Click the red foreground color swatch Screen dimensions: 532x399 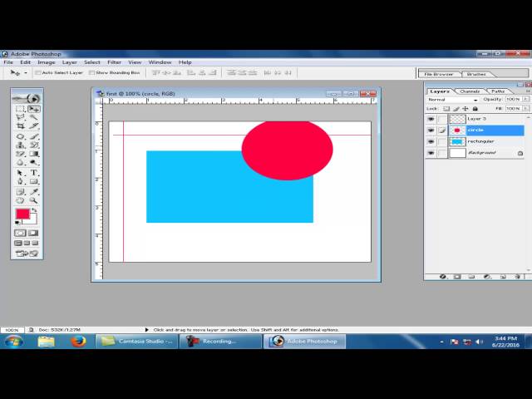22,214
